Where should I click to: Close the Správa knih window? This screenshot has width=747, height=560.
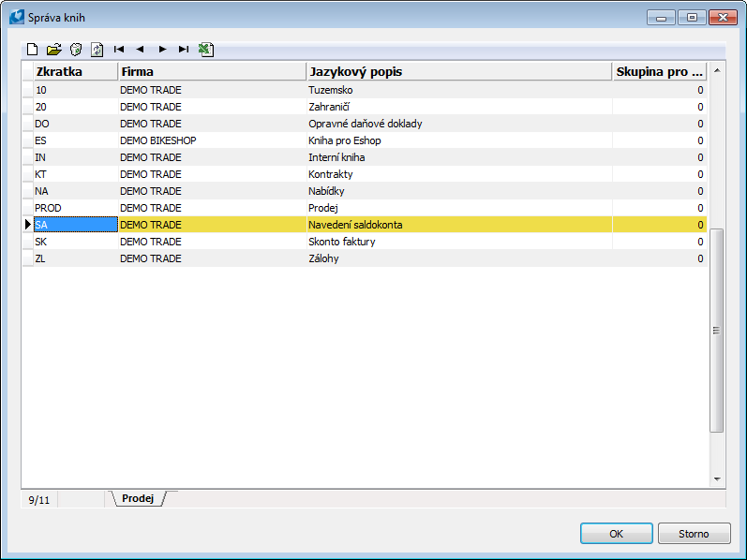(x=723, y=18)
